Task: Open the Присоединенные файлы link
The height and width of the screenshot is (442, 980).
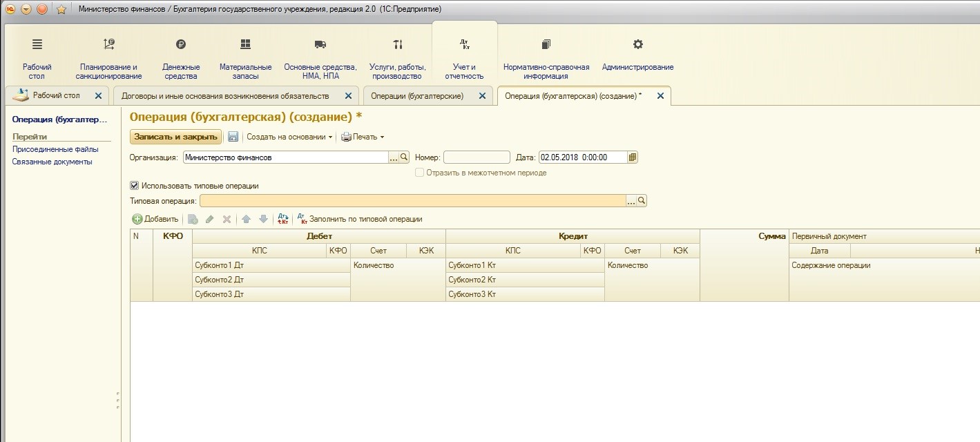Action: coord(55,149)
